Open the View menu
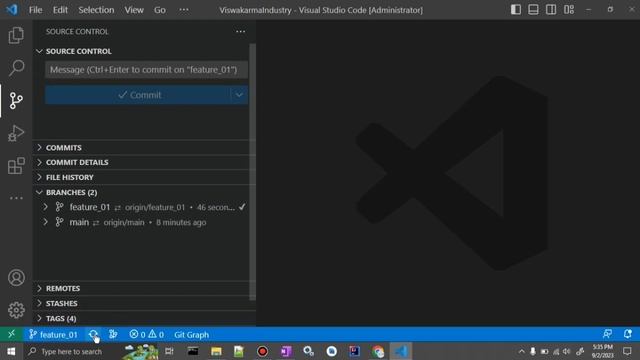Image resolution: width=640 pixels, height=360 pixels. coord(134,10)
